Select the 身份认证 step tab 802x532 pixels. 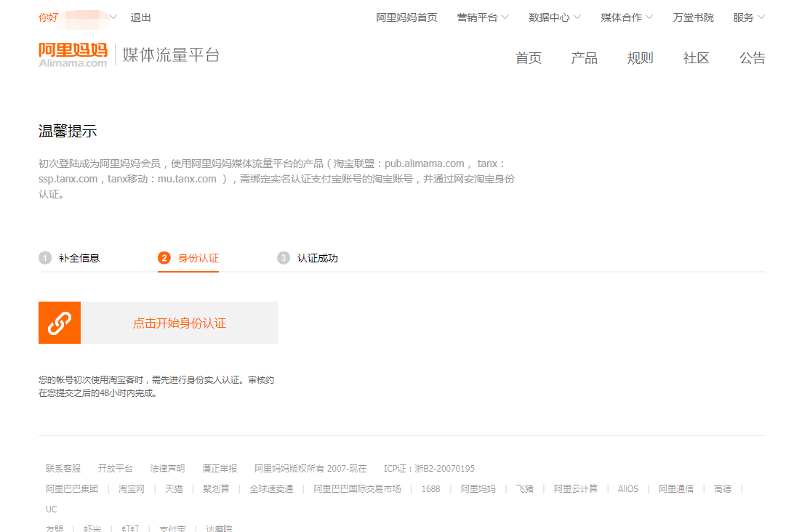point(188,258)
